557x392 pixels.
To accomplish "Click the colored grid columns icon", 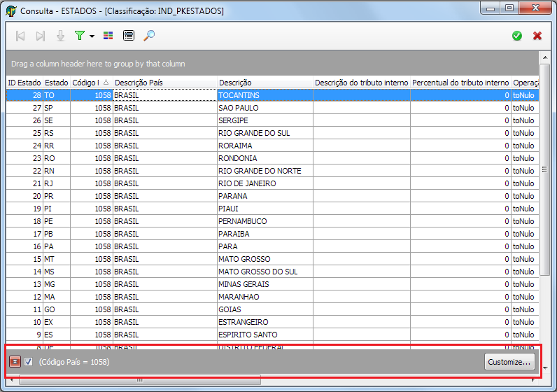I will (108, 36).
